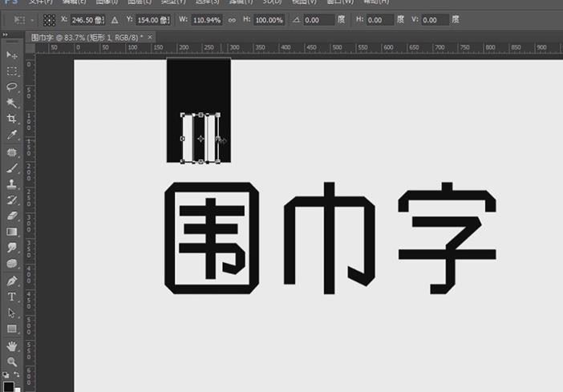
Task: Select the Hand tool
Action: pos(11,346)
